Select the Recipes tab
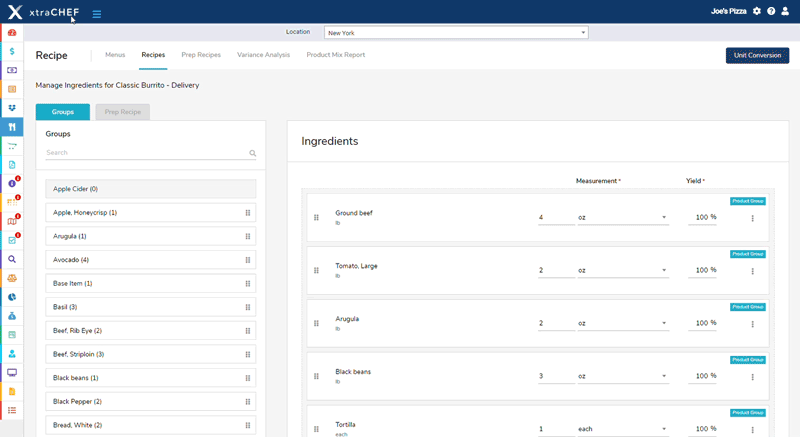Image resolution: width=800 pixels, height=437 pixels. coord(153,55)
